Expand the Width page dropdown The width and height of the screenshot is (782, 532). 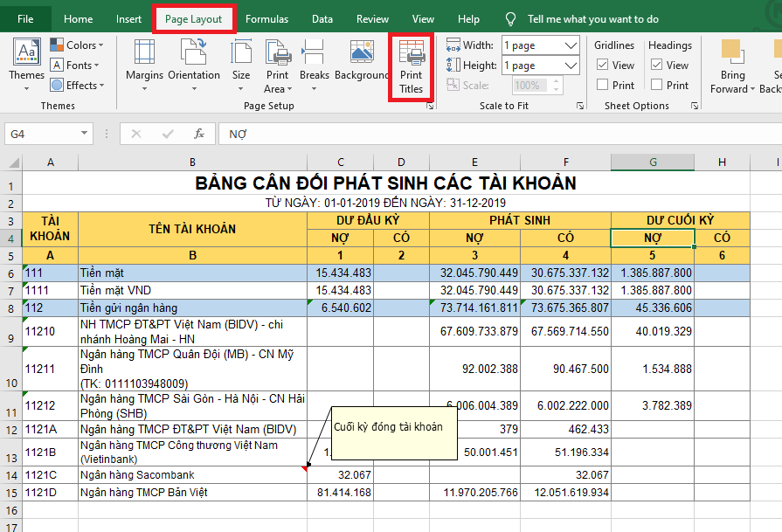[571, 45]
